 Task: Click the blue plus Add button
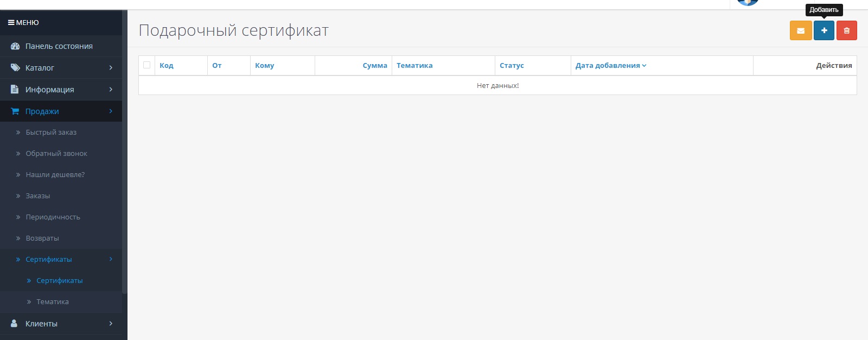coord(824,30)
